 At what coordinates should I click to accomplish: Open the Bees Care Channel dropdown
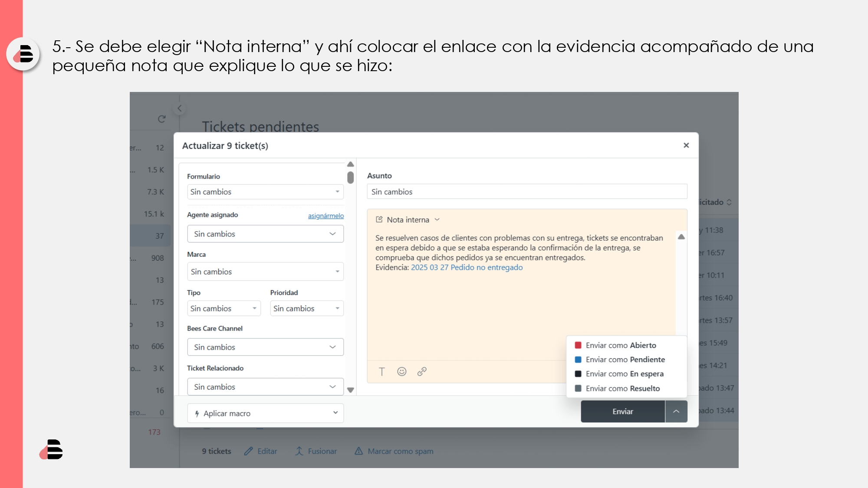(x=266, y=347)
